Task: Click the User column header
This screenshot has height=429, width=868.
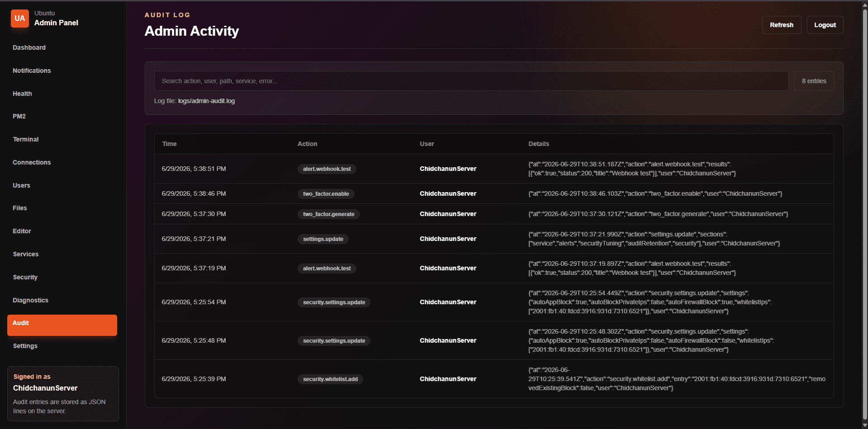Action: [x=427, y=144]
